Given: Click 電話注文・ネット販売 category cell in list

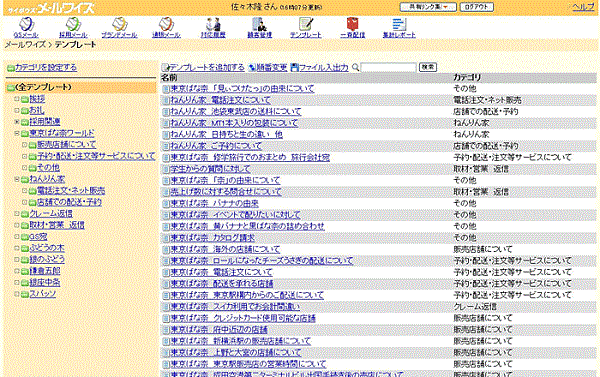Looking at the screenshot, I should click(487, 100).
